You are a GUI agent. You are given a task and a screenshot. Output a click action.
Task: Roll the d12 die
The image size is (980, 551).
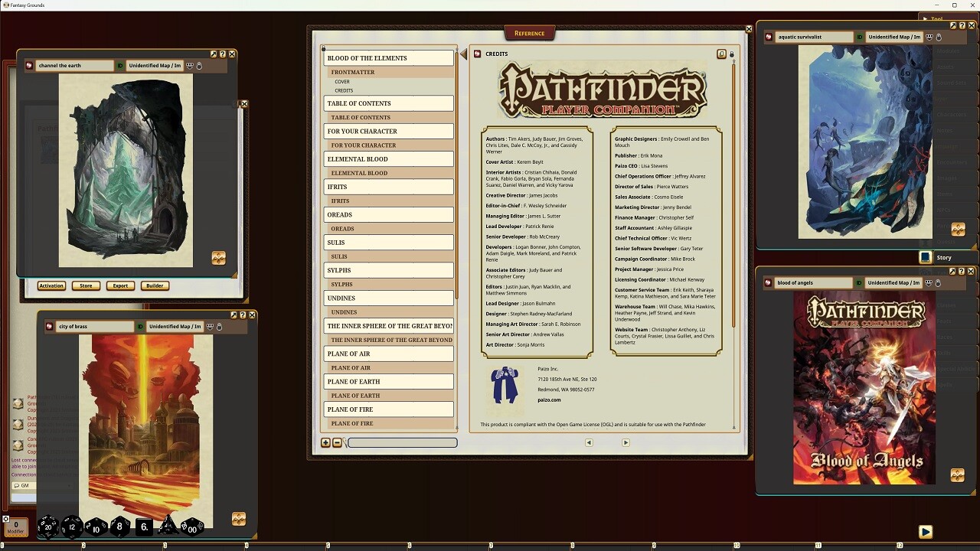point(71,527)
